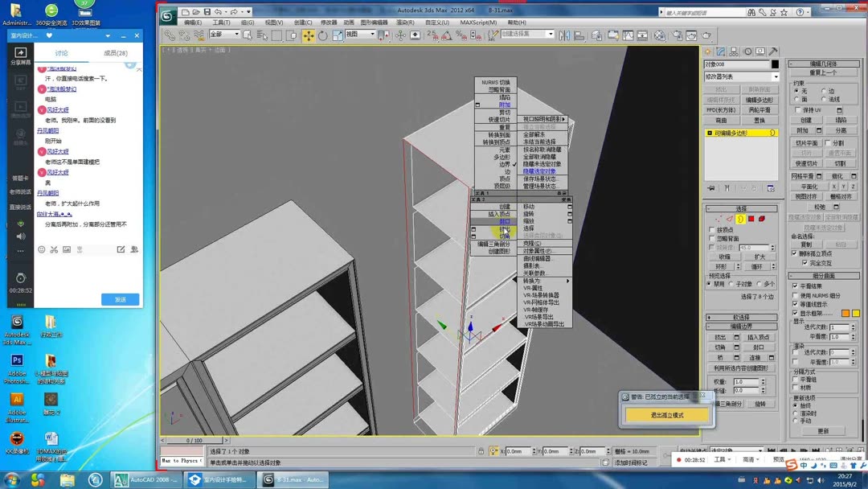Check the 分割 box next to 切片平面
Viewport: 868px width, 489px height.
827,144
